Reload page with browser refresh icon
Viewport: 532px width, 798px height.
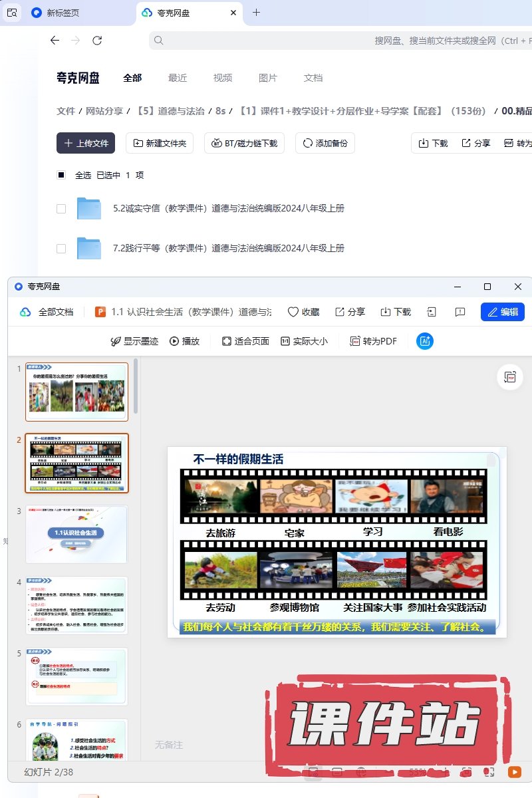(97, 41)
